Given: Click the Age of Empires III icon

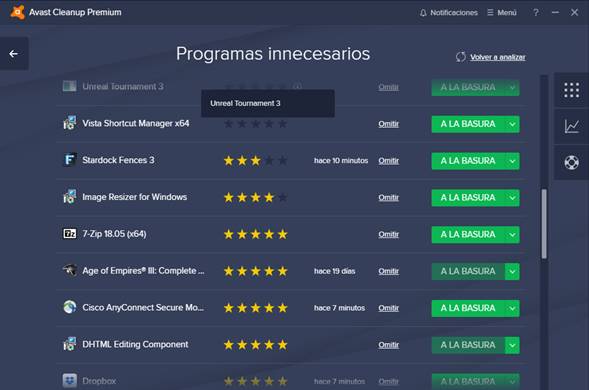Looking at the screenshot, I should coord(69,270).
